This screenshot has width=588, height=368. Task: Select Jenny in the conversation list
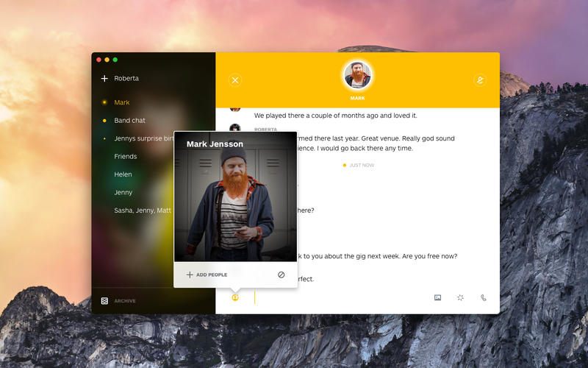pyautogui.click(x=123, y=192)
